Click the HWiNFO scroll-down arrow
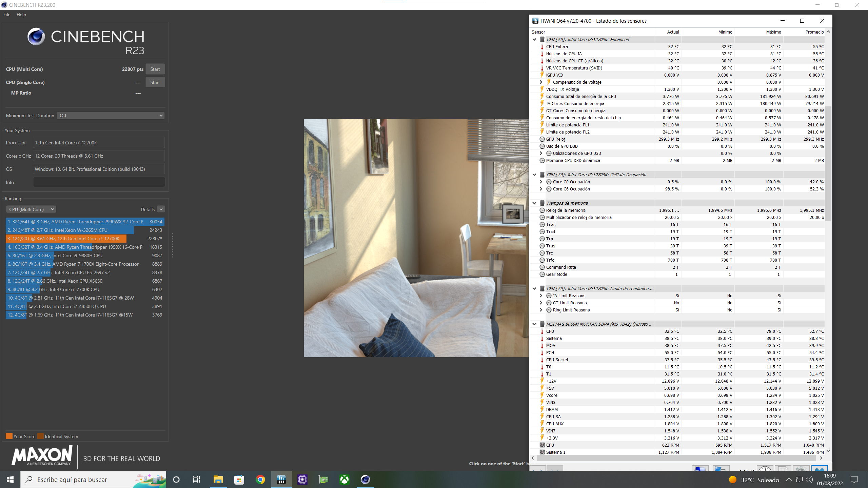868x488 pixels. click(828, 451)
